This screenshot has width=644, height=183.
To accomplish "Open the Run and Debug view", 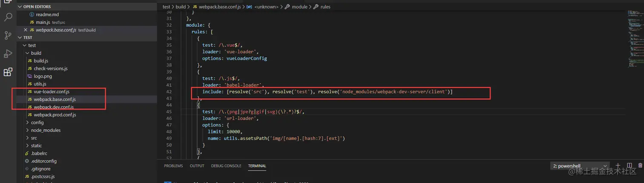I will pyautogui.click(x=8, y=54).
